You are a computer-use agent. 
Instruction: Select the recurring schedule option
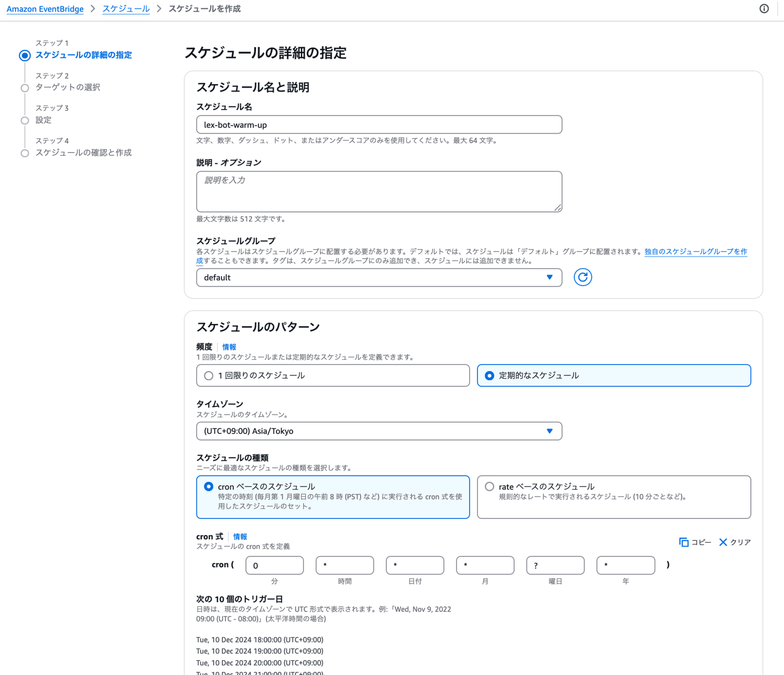[x=614, y=375]
